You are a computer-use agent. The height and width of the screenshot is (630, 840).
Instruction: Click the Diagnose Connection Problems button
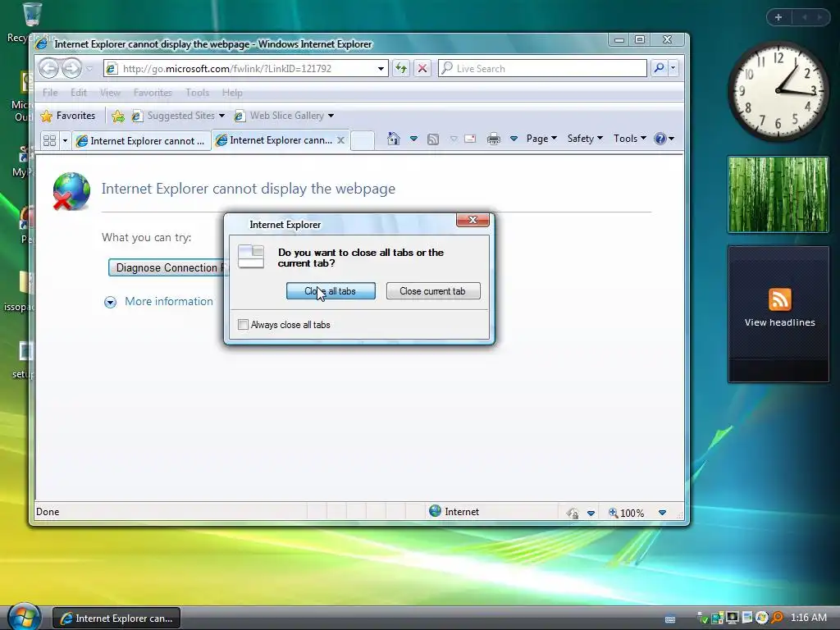tap(167, 268)
